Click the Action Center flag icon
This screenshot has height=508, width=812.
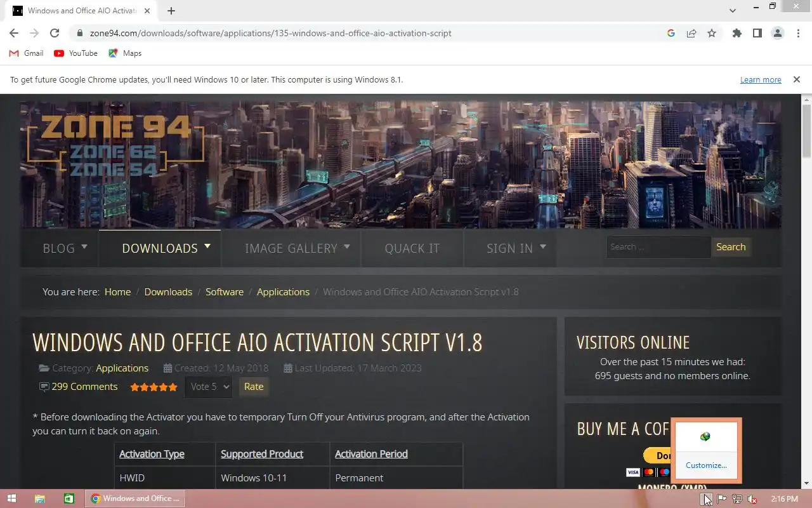[722, 498]
